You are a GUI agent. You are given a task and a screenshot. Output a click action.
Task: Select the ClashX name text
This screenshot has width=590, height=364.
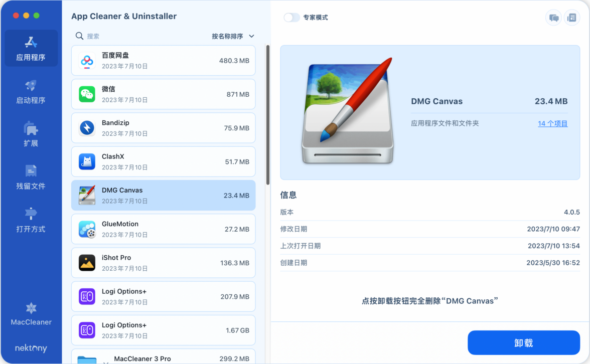coord(113,156)
